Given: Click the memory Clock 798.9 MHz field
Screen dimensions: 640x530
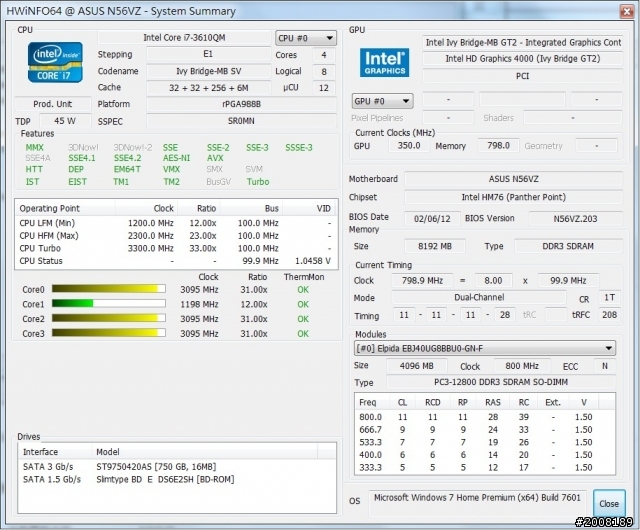Looking at the screenshot, I should 422,281.
